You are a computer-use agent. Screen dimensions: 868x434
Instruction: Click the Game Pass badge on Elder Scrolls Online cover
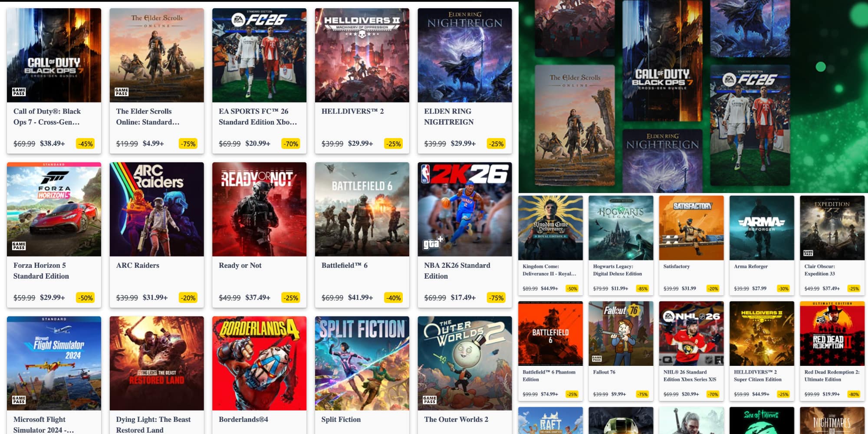coord(122,92)
